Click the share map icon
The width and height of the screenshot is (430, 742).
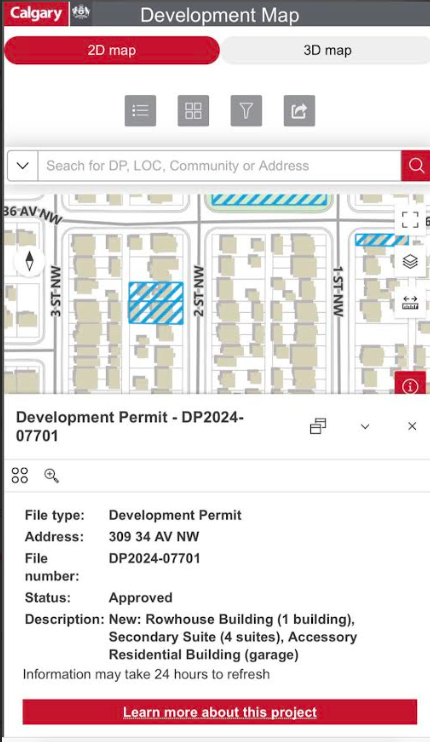299,111
